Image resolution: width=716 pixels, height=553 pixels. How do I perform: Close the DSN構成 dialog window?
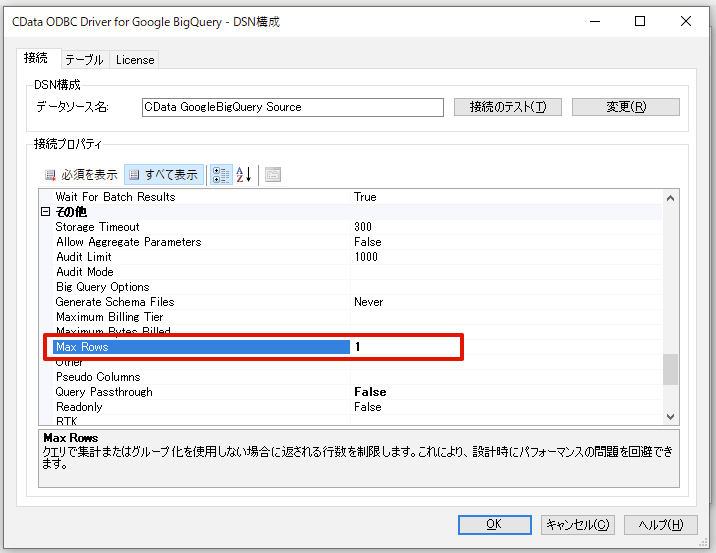(685, 21)
